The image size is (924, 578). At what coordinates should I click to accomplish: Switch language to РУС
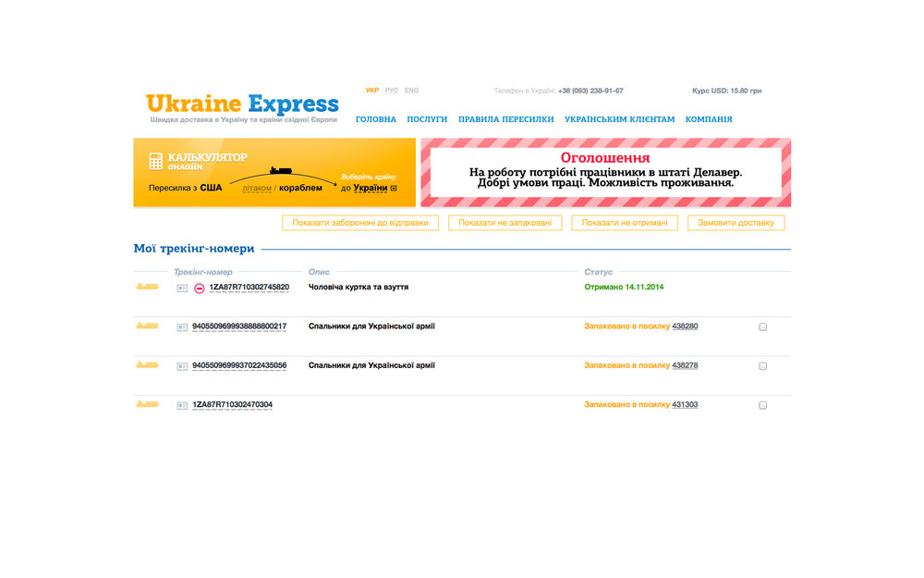point(391,91)
